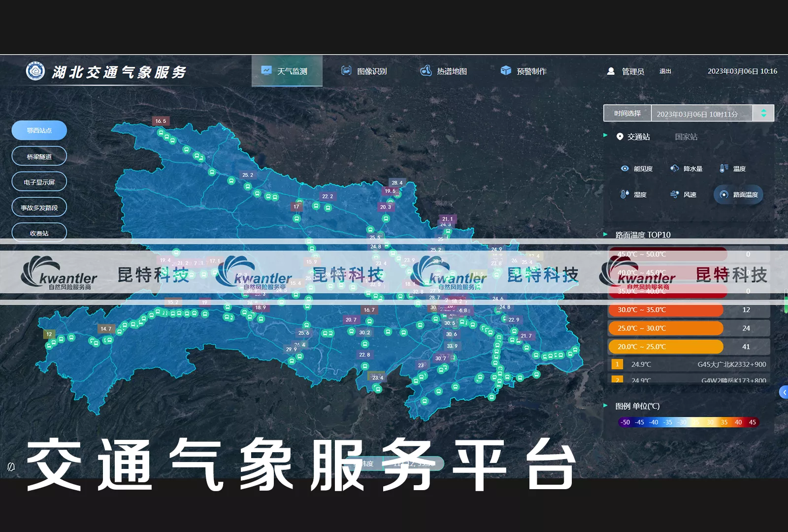Click the map temperature label 21.1

click(447, 219)
